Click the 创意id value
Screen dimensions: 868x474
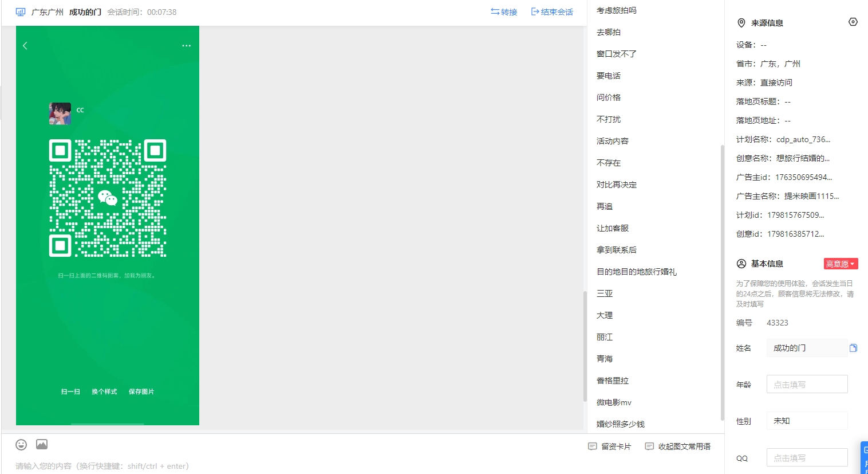796,234
